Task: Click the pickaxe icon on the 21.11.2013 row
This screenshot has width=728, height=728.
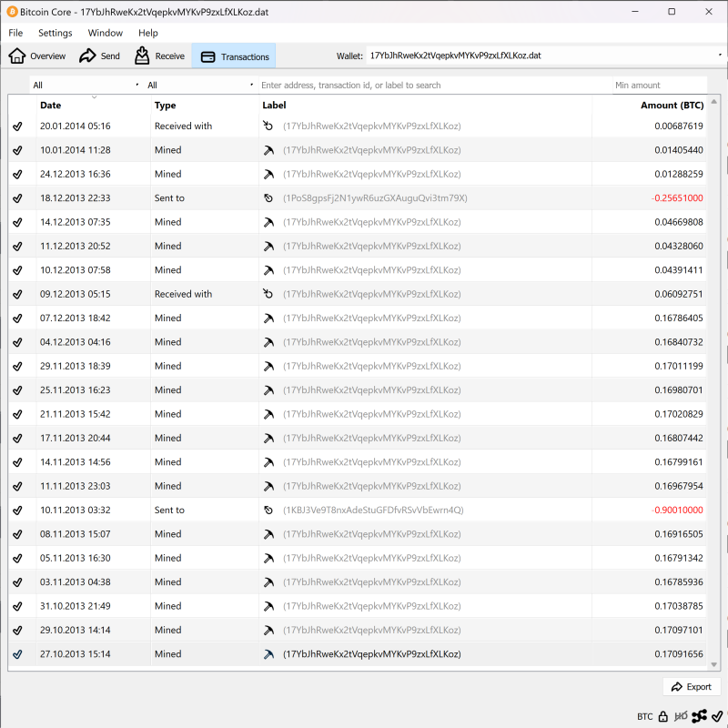Action: (268, 415)
